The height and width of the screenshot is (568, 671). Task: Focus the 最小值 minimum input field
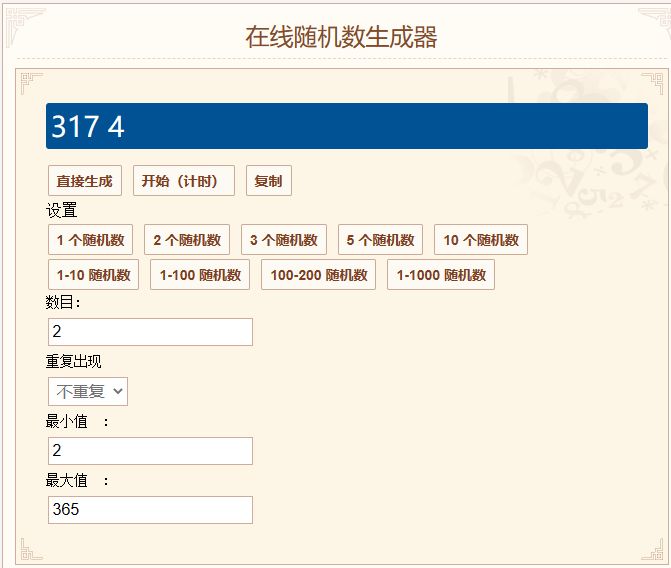pyautogui.click(x=150, y=451)
